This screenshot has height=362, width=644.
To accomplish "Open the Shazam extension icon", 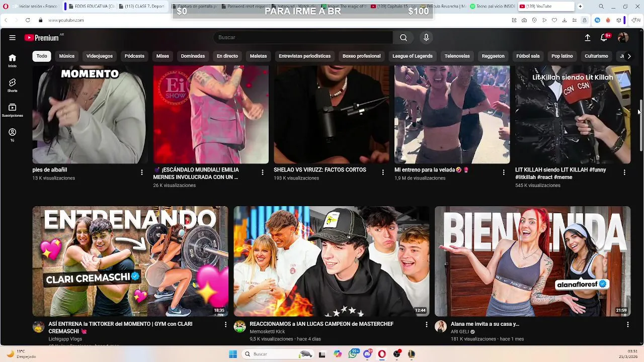I will (597, 20).
